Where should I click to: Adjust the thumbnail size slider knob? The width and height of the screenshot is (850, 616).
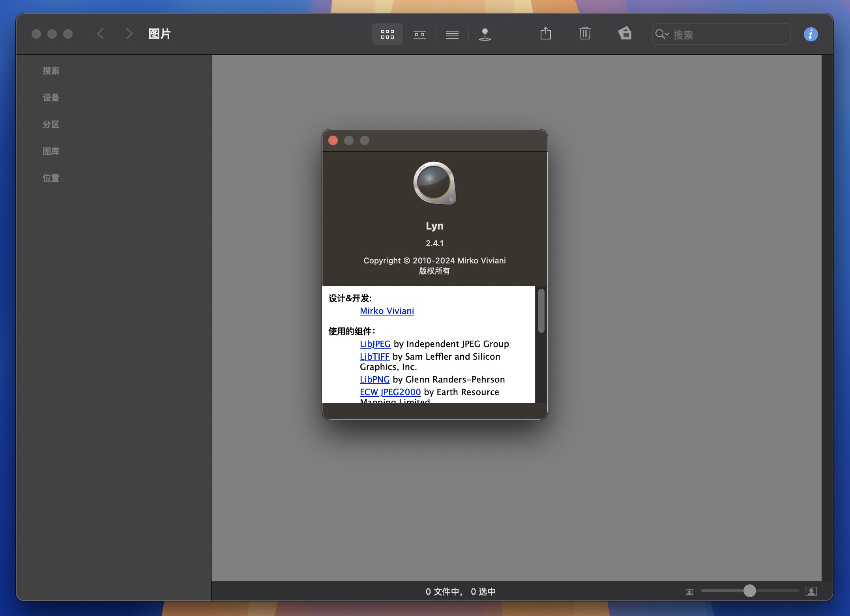tap(749, 591)
